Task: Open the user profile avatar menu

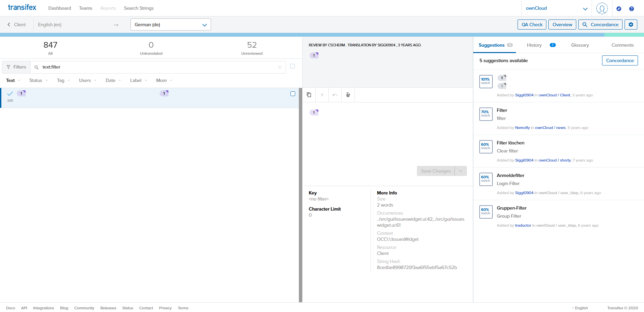Action: 602,8
